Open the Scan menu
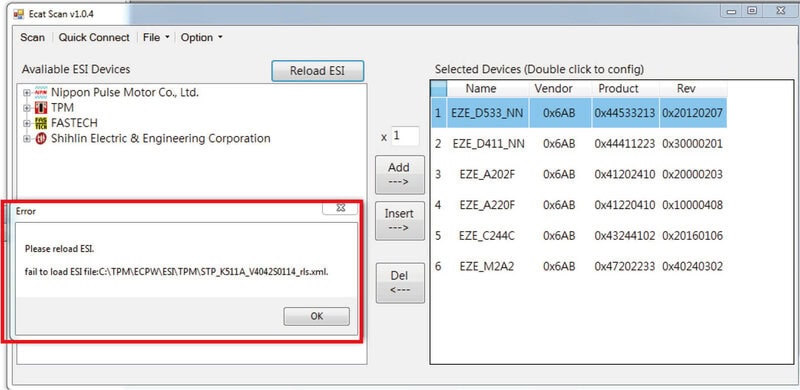The width and height of the screenshot is (800, 390). tap(32, 37)
